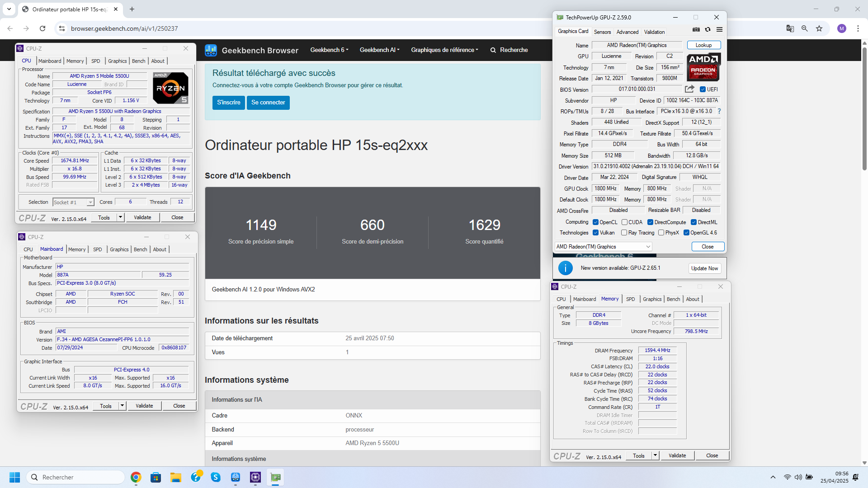Open Microsoft Store from taskbar
The width and height of the screenshot is (868, 488).
pyautogui.click(x=156, y=477)
